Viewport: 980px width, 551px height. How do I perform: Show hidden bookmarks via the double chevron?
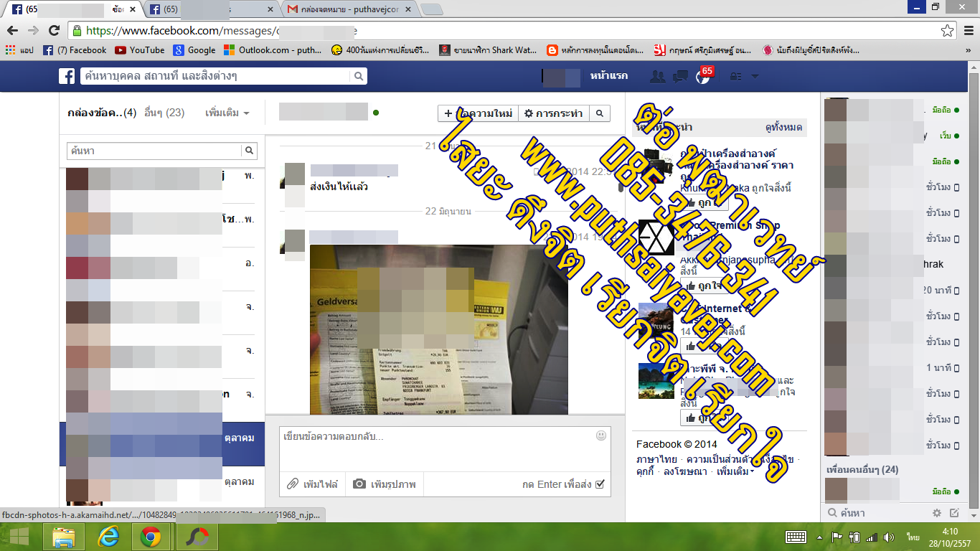[969, 50]
